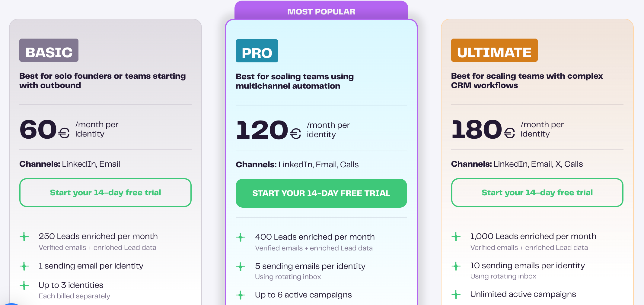Start the Basic plan 14-day free trial
The image size is (644, 305).
[x=105, y=193]
